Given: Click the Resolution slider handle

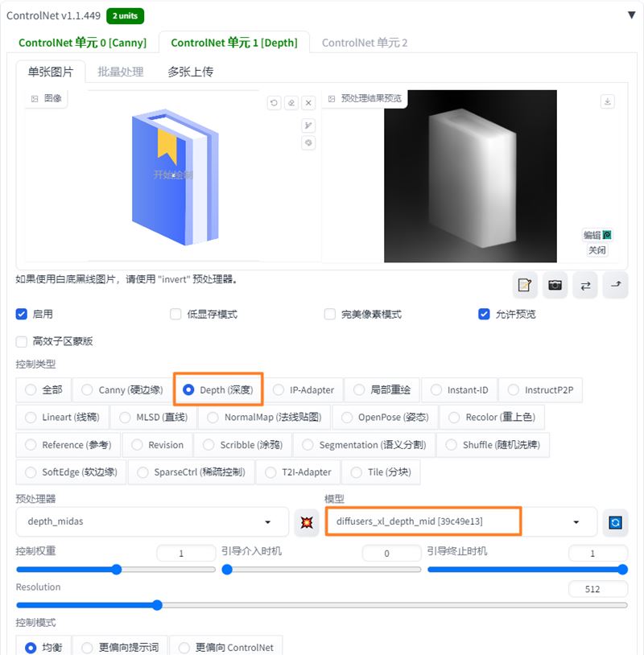Looking at the screenshot, I should click(x=157, y=605).
